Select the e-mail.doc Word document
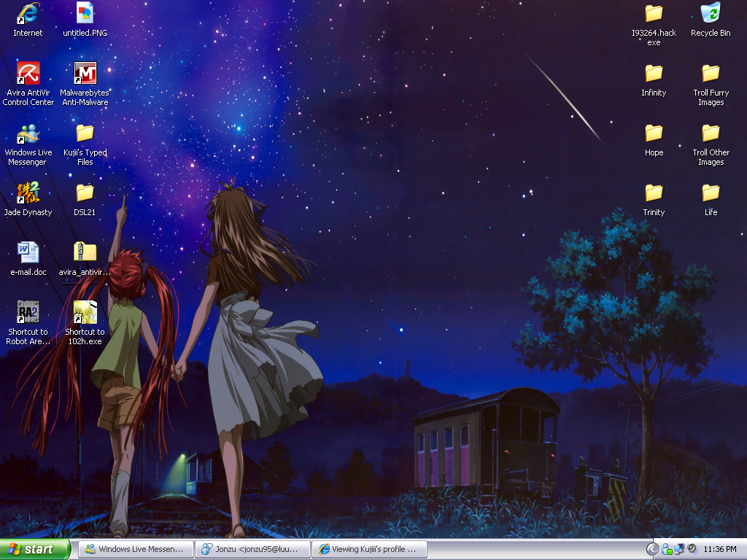Viewport: 747px width, 560px height. pos(28,252)
